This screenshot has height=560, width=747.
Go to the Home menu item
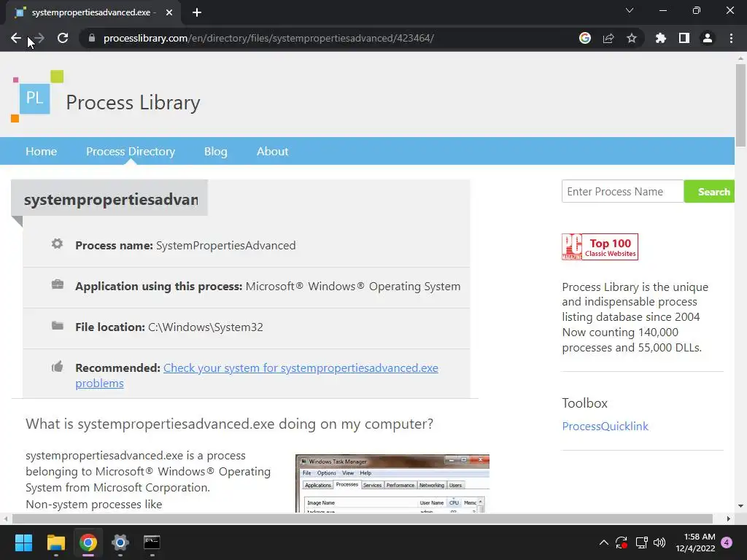tap(42, 152)
